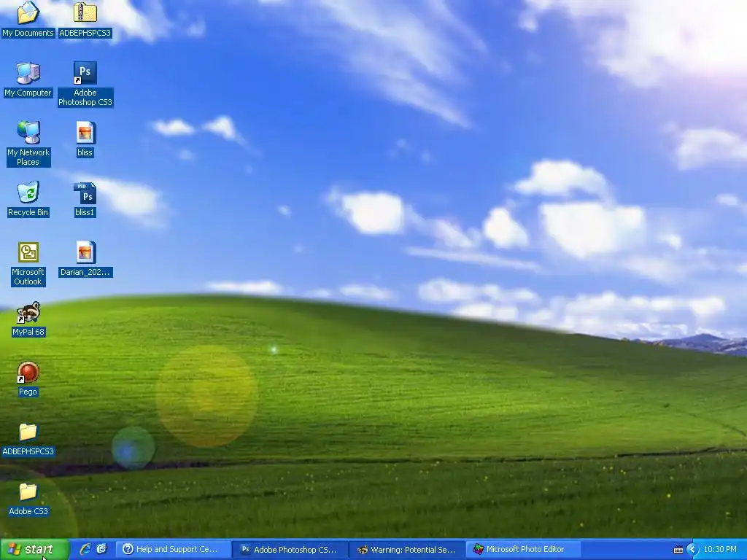
Task: Select the Recycle Bin icon
Action: [28, 192]
